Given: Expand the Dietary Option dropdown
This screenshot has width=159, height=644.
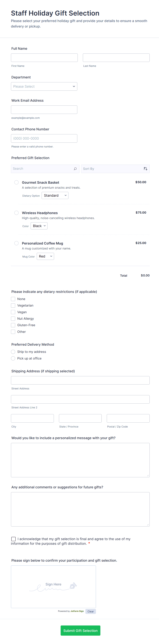Looking at the screenshot, I should coord(55,195).
